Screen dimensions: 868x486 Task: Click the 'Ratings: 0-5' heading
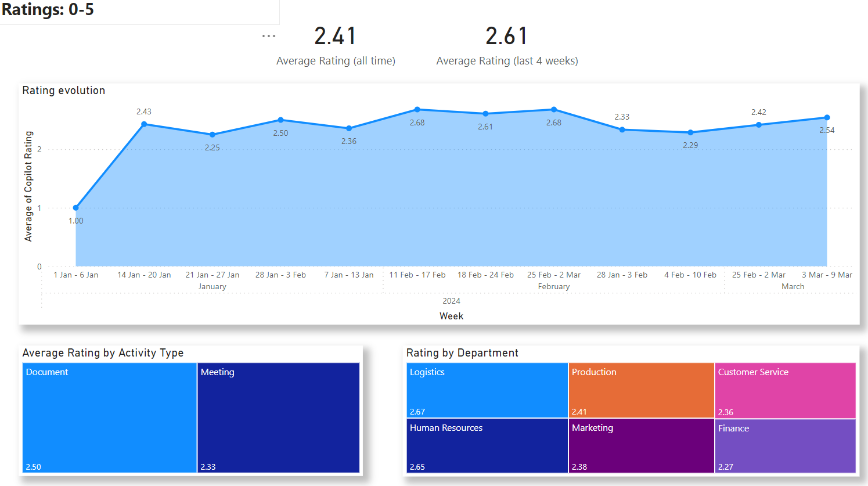coord(48,10)
